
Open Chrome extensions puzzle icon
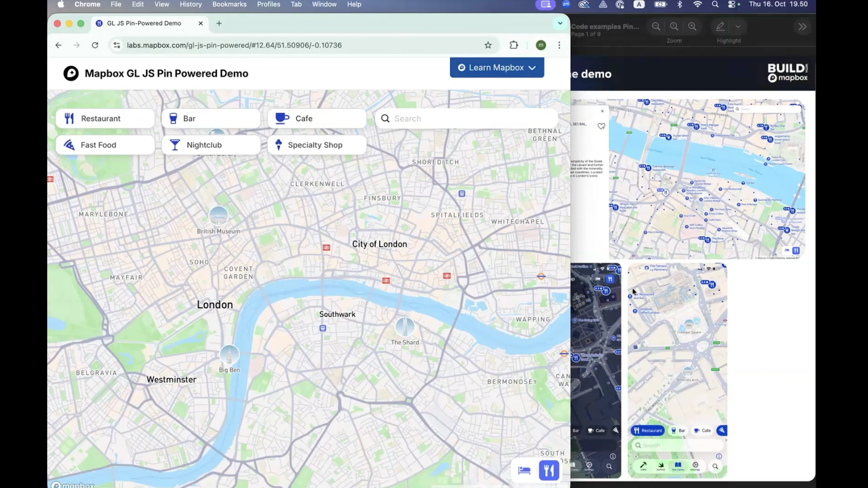(x=514, y=45)
